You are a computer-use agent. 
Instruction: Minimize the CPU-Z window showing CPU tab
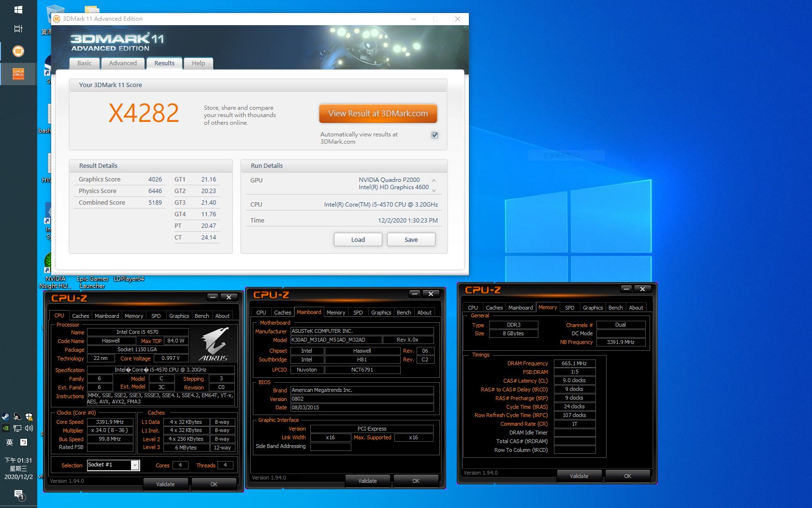(213, 297)
